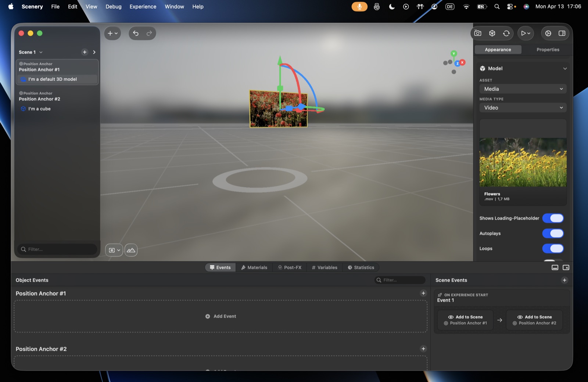Click the chevron arrow next to Scene 1 plus
Screen dimensions: 588x382
pos(94,52)
